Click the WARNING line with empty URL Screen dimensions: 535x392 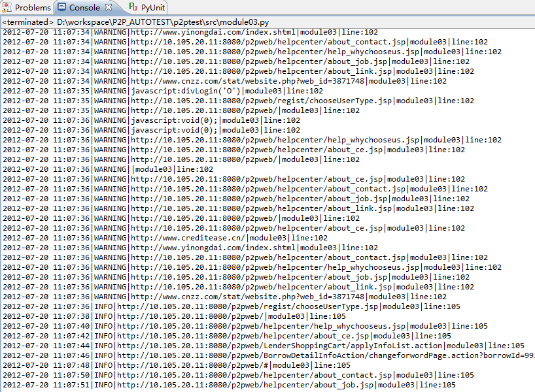pos(108,169)
